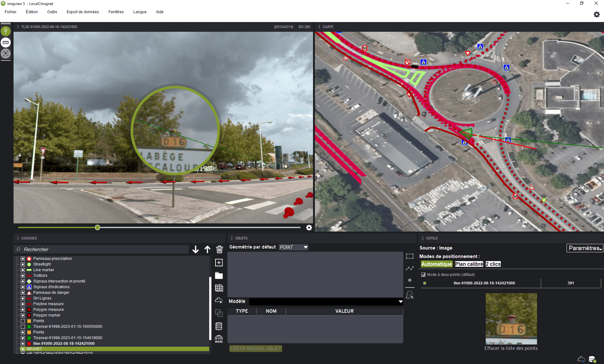Screen dimensions: 604x364
Task: Open the Export de données menu
Action: [x=83, y=12]
